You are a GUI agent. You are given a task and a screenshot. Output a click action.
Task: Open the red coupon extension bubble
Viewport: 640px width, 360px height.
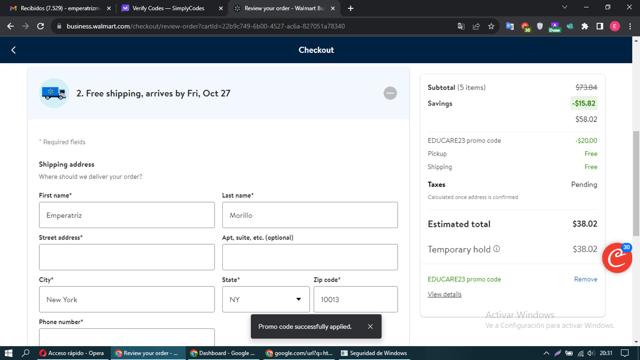pos(617,258)
